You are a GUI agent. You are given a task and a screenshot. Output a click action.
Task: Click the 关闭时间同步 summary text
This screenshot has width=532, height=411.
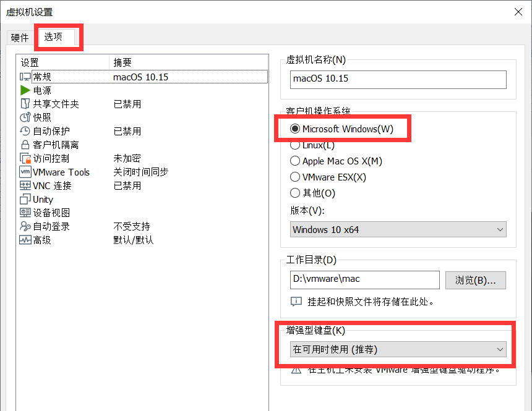click(141, 172)
